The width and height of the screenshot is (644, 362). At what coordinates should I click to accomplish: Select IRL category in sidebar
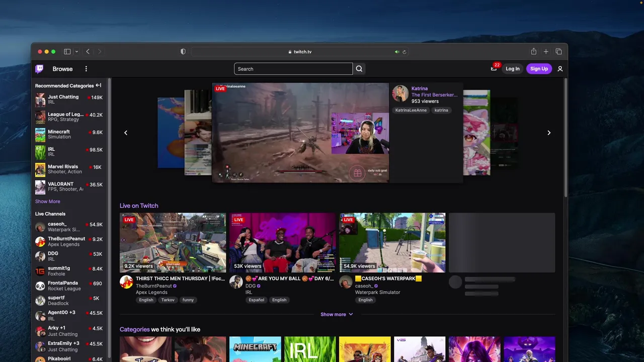(69, 152)
